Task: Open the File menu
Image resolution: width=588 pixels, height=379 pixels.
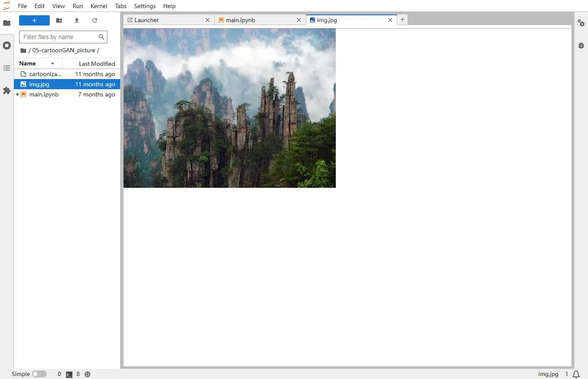Action: tap(23, 6)
